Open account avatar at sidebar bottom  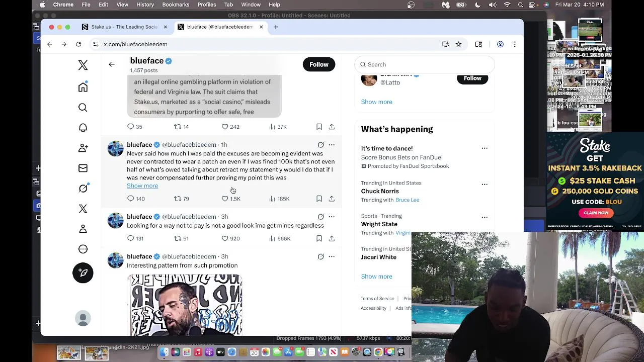click(83, 318)
